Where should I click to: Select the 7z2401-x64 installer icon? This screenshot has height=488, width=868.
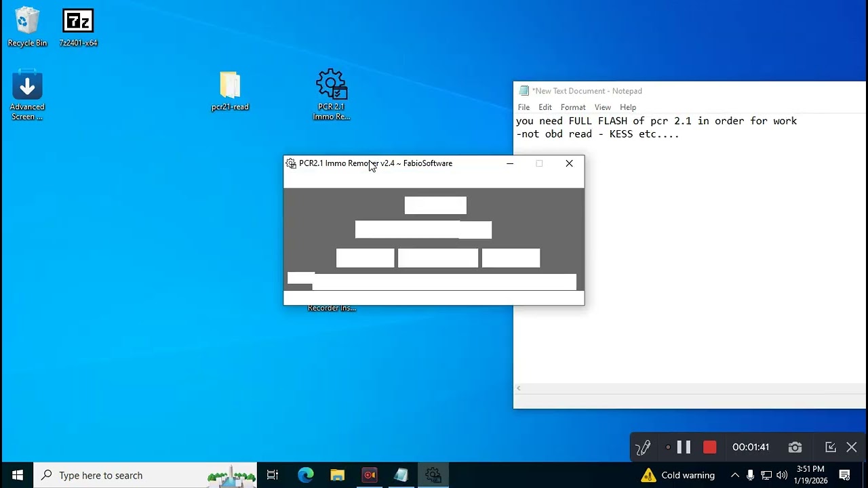click(x=78, y=27)
